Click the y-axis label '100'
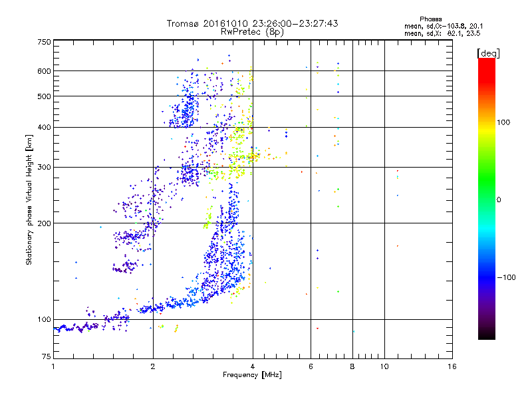Screen dimensions: 532x399 coord(44,319)
